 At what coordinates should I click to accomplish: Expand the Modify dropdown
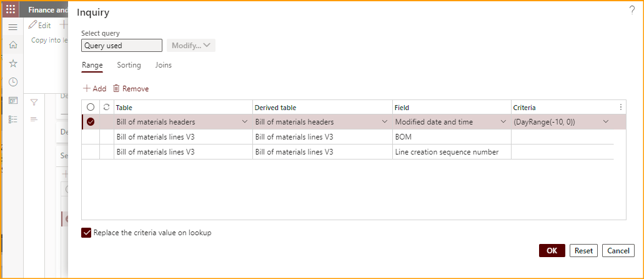[191, 46]
